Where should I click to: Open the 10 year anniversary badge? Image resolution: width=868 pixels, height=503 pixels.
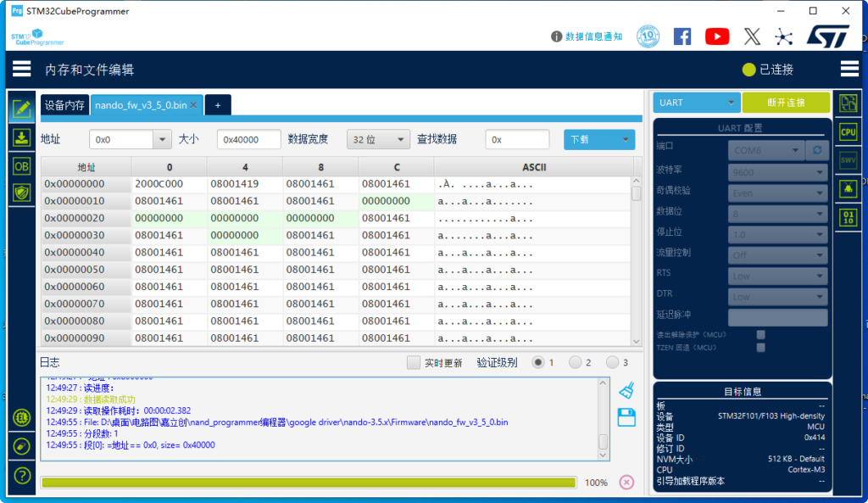648,36
